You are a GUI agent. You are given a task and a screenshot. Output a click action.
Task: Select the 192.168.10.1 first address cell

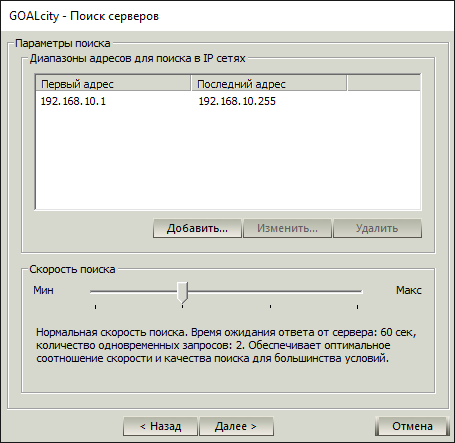coord(73,101)
